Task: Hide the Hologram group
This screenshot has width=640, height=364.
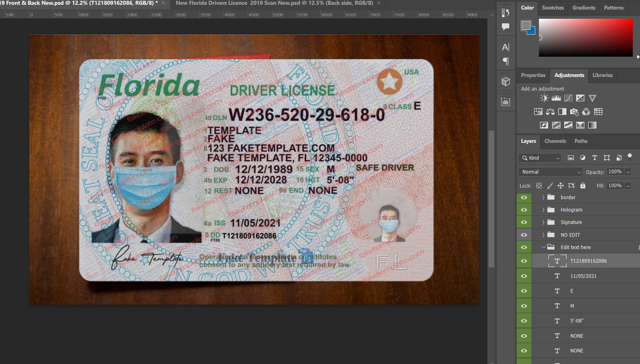Action: (524, 210)
